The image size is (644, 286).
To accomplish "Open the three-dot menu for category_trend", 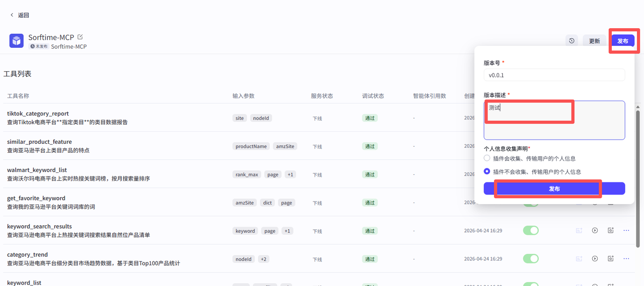I will coord(626,258).
